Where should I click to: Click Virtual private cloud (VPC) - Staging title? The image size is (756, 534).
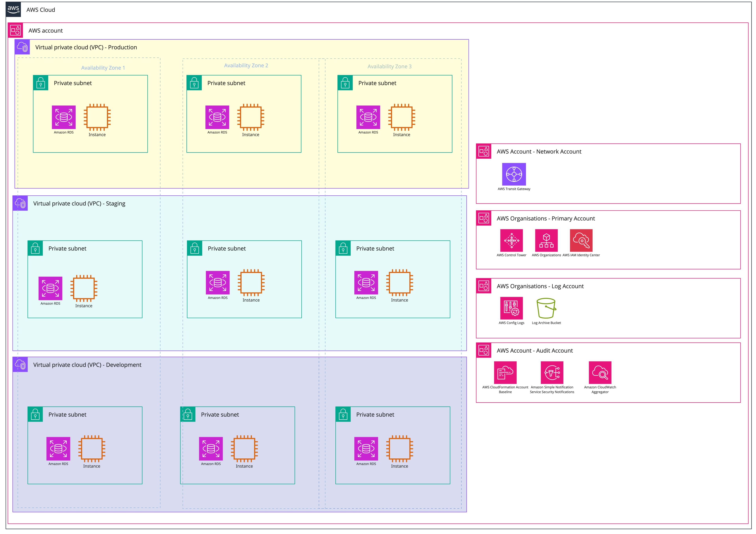coord(79,204)
